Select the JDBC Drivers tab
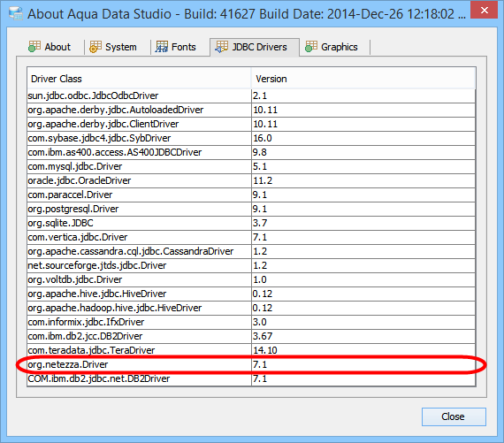504x443 pixels. pyautogui.click(x=255, y=47)
